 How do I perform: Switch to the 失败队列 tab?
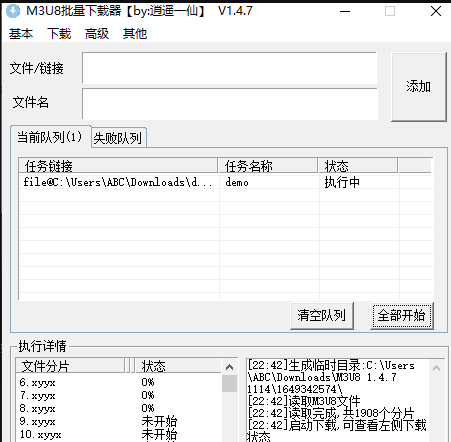pyautogui.click(x=118, y=138)
